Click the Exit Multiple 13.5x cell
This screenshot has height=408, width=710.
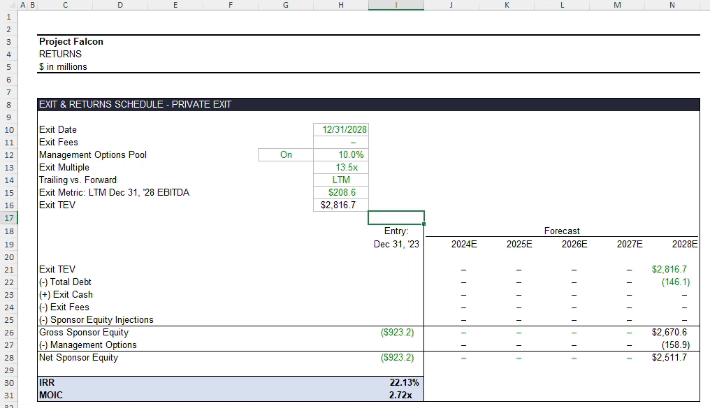(340, 167)
